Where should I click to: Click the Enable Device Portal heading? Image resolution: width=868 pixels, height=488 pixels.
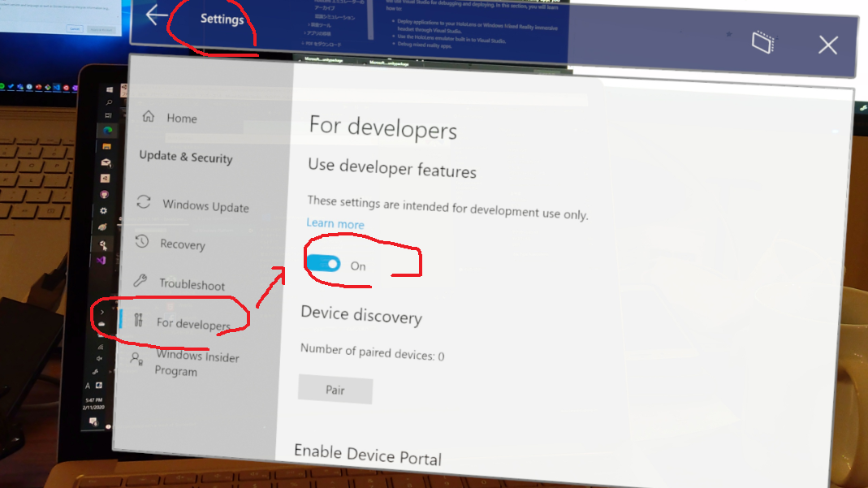coord(368,455)
